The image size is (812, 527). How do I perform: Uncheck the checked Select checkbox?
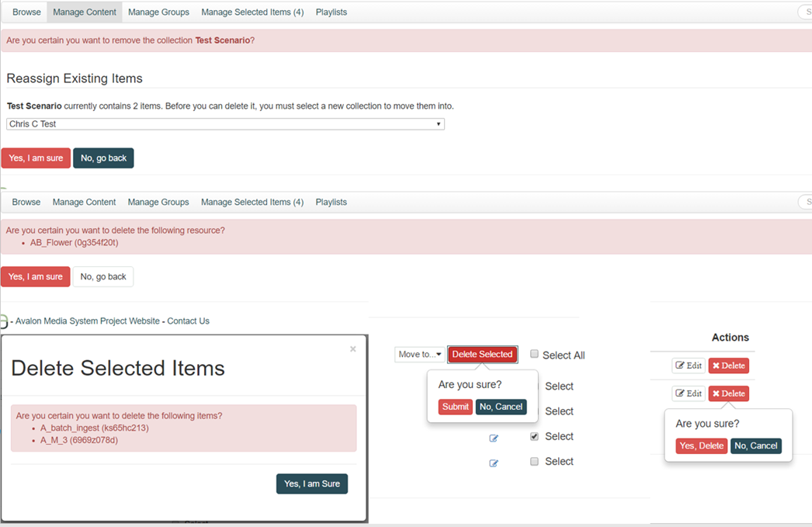[534, 436]
